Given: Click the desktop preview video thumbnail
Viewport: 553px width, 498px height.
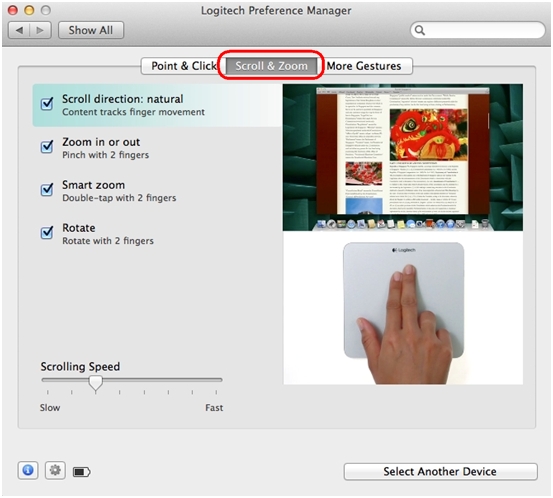Looking at the screenshot, I should point(403,157).
